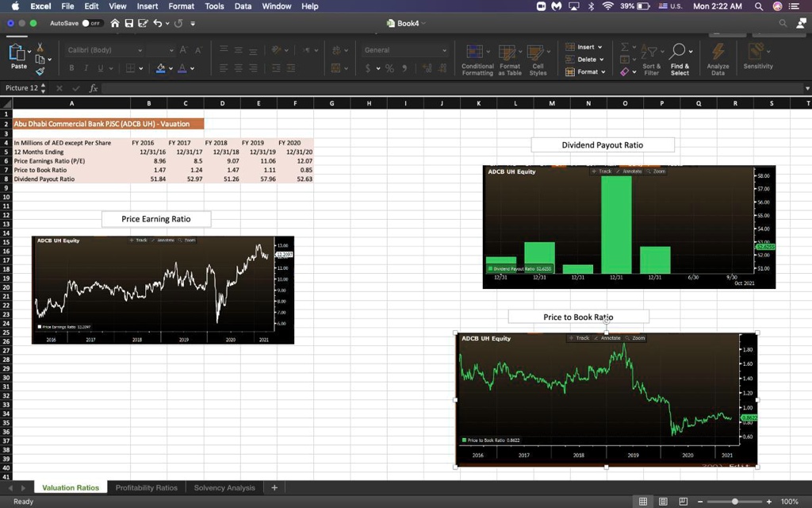
Task: Select the Format Painter brush
Action: click(x=40, y=71)
